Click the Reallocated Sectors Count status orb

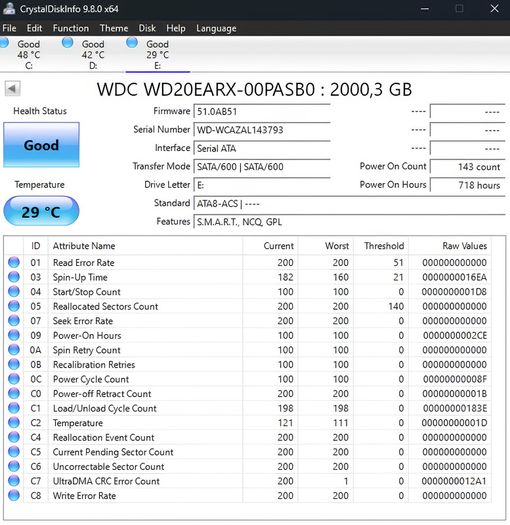14,306
